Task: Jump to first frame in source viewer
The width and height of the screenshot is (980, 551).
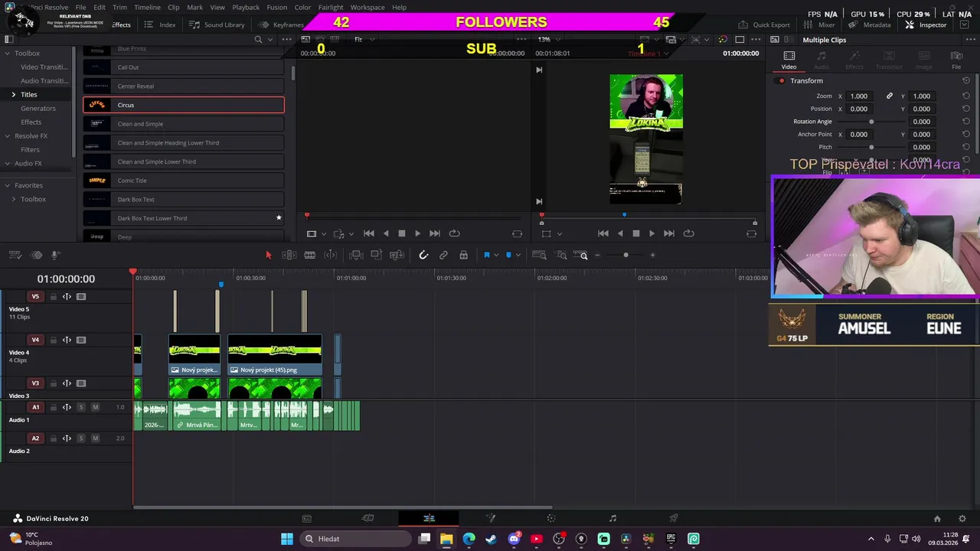Action: point(368,233)
